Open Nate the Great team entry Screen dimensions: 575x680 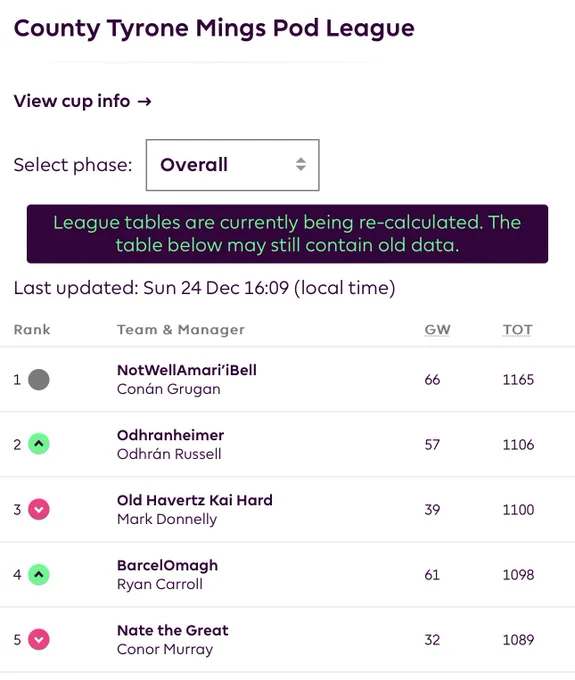pos(173,630)
